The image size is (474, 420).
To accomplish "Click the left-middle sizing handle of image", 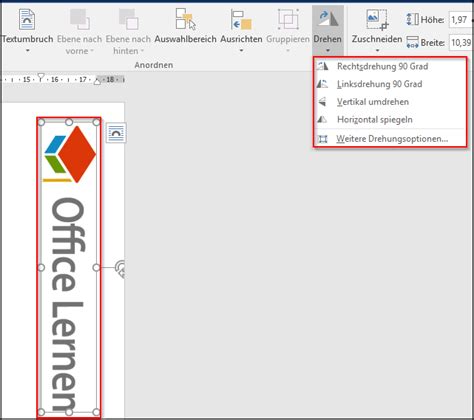I will coord(41,267).
